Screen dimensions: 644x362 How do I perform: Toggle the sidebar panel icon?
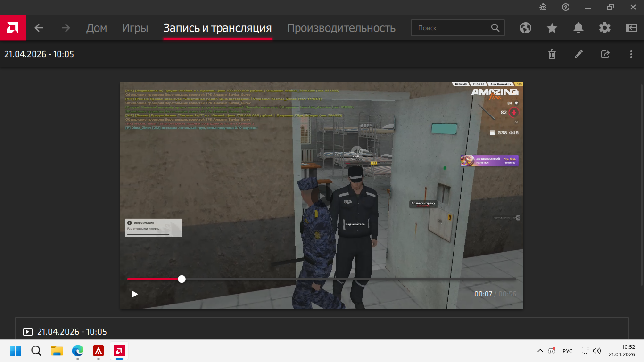click(x=631, y=28)
